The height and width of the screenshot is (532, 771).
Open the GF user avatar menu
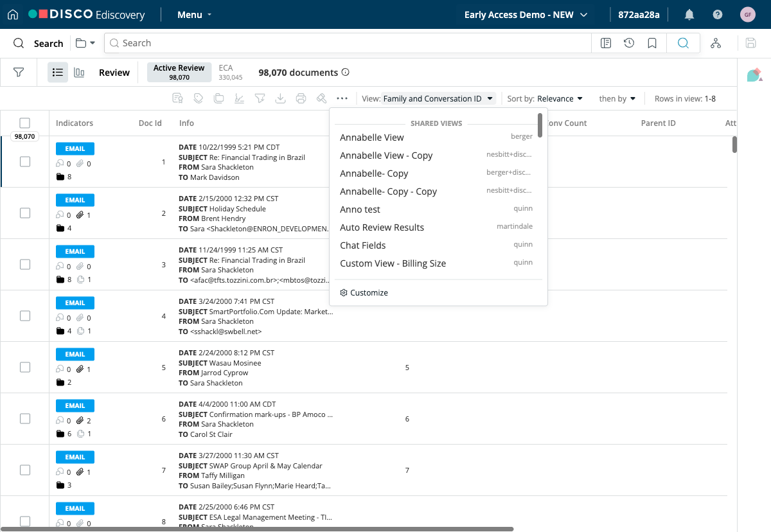pos(747,14)
